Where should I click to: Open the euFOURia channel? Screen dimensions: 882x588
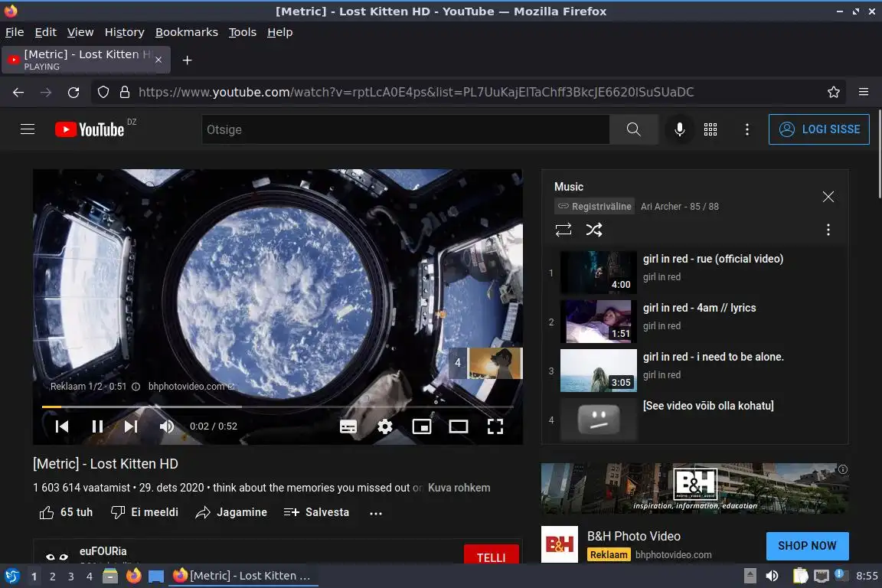coord(103,551)
